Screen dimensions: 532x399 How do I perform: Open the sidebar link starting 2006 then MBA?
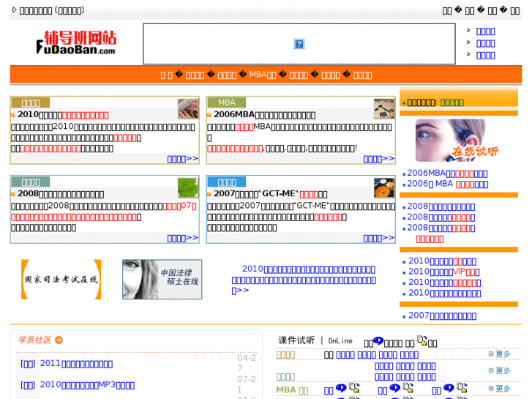[x=448, y=184]
